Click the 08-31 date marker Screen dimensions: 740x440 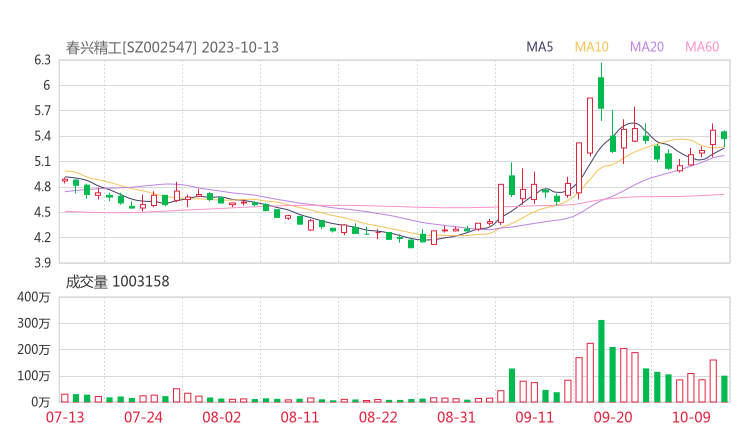pyautogui.click(x=455, y=417)
